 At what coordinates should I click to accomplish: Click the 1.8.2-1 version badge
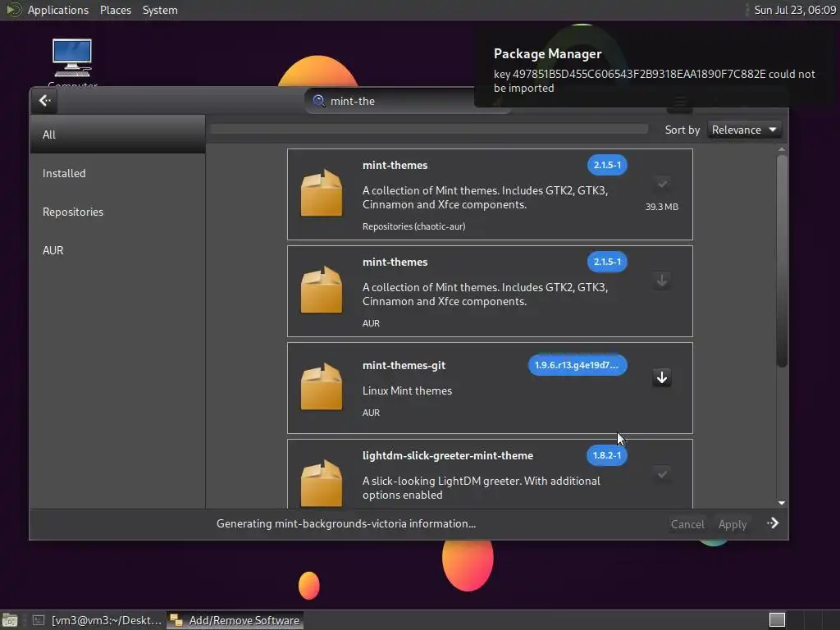[607, 455]
